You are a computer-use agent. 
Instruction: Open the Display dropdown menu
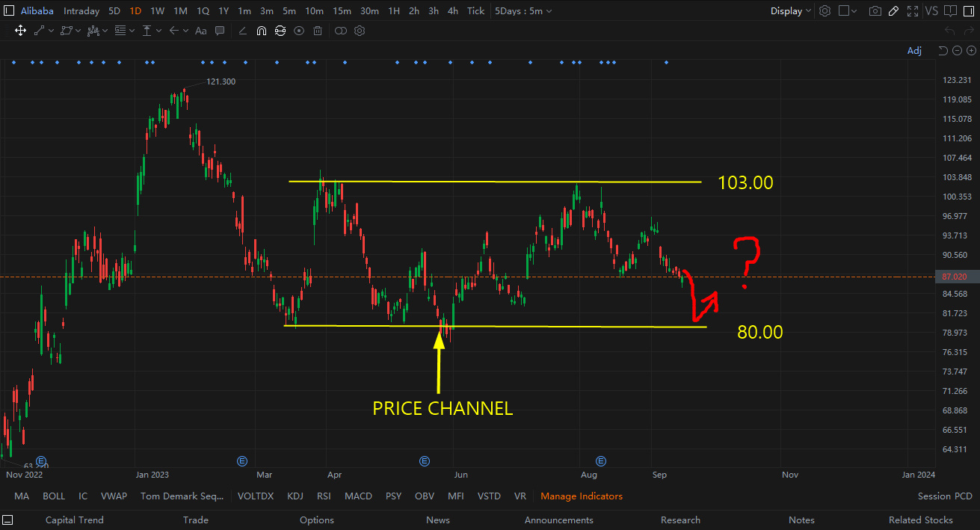(789, 10)
